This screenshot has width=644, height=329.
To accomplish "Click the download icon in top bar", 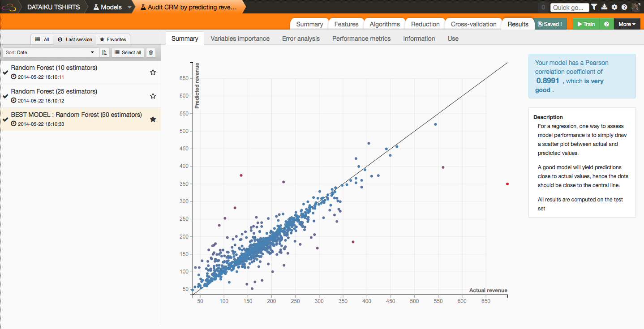I will [x=604, y=7].
